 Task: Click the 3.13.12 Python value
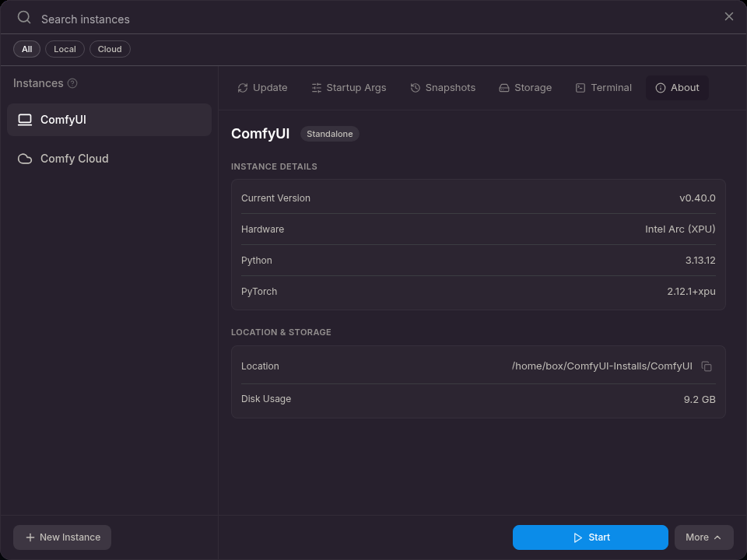click(x=700, y=261)
